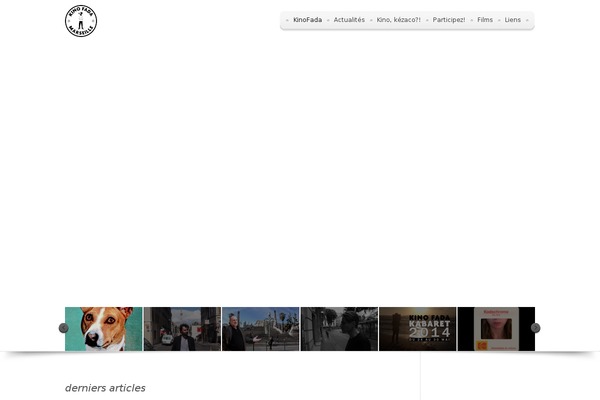Open the Kino, kézaco?! menu item
The height and width of the screenshot is (400, 600).
coord(398,20)
